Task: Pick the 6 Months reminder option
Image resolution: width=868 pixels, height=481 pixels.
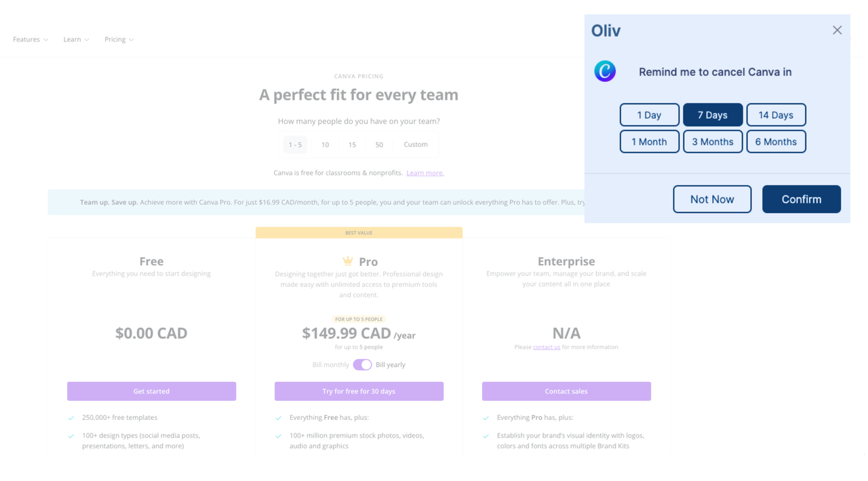Action: pos(776,142)
